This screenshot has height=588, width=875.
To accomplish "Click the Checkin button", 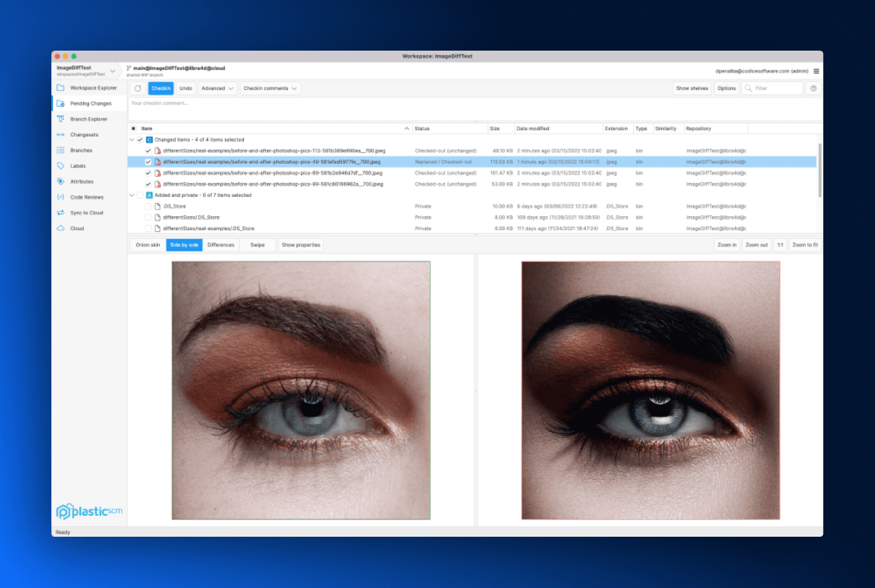I will [x=161, y=88].
